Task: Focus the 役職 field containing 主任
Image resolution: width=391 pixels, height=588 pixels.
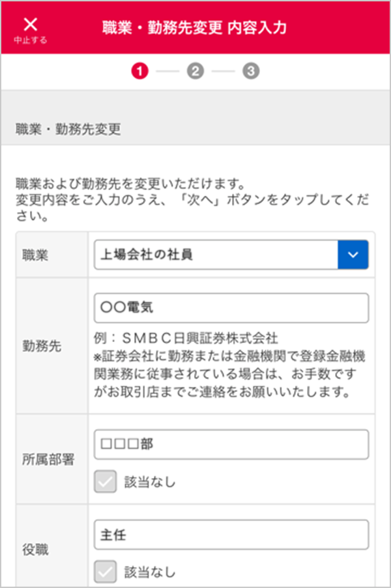Action: (231, 535)
